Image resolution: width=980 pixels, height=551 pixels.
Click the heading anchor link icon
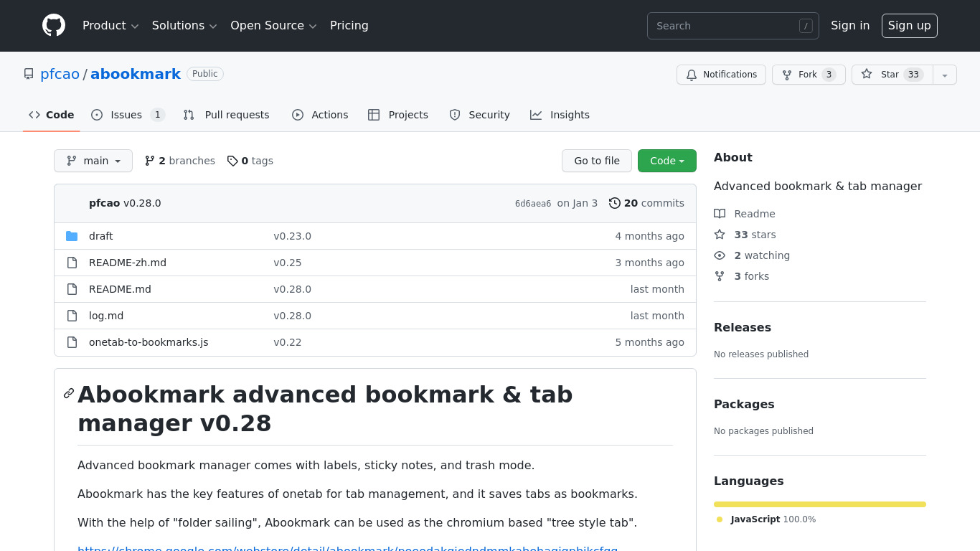coord(69,393)
